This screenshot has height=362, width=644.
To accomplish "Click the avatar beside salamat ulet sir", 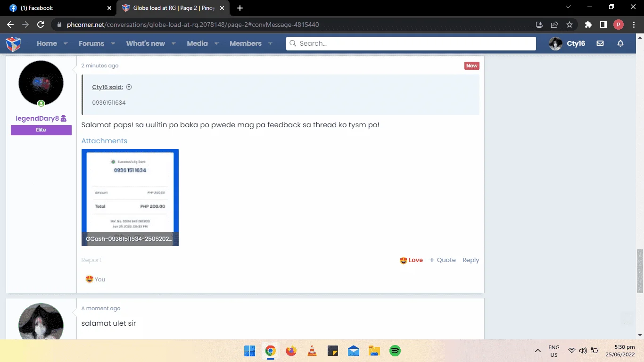I will [x=41, y=321].
